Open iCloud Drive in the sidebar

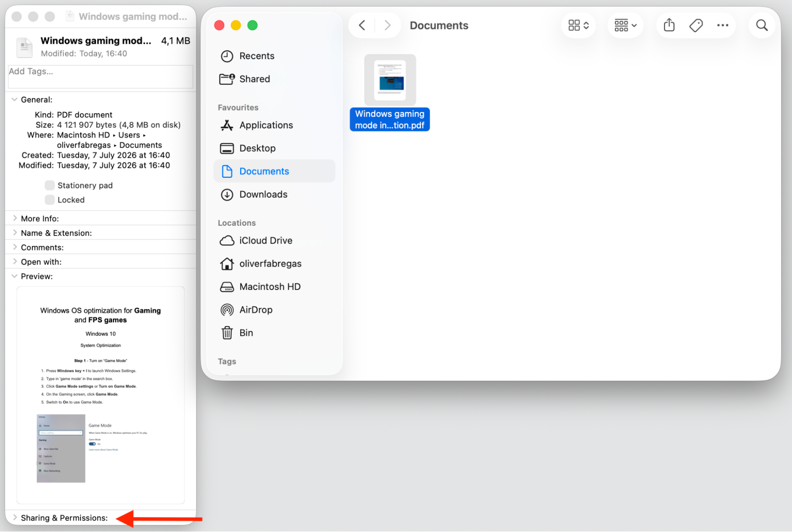click(274, 240)
